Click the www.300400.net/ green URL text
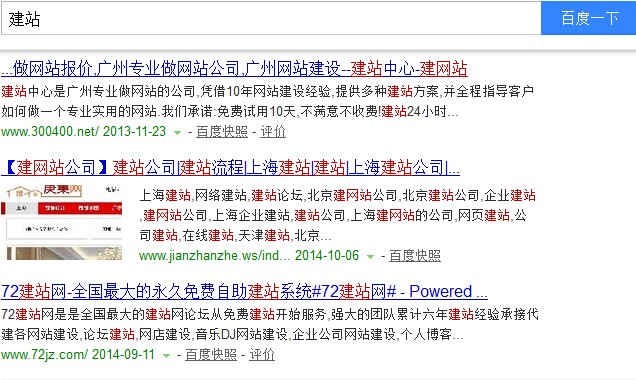Viewport: 636px width, 380px height. 50,131
